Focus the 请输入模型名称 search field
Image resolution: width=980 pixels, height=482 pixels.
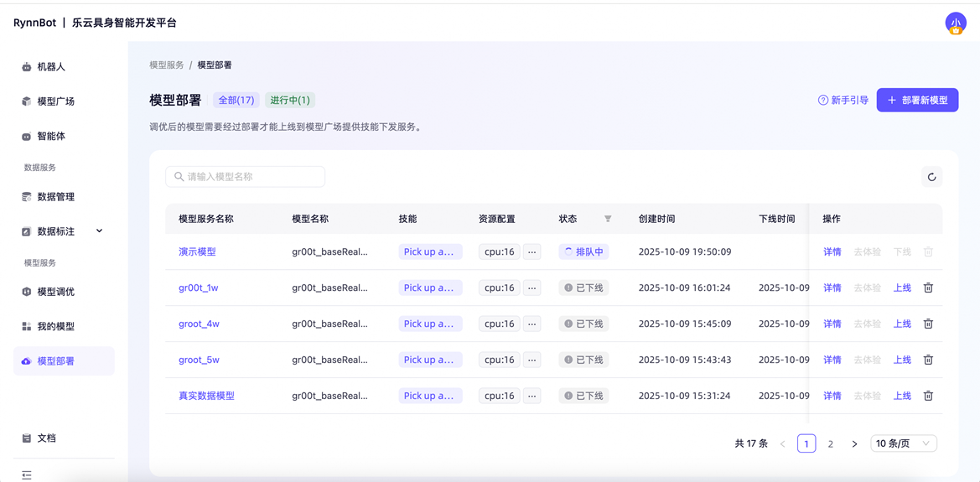pyautogui.click(x=245, y=177)
